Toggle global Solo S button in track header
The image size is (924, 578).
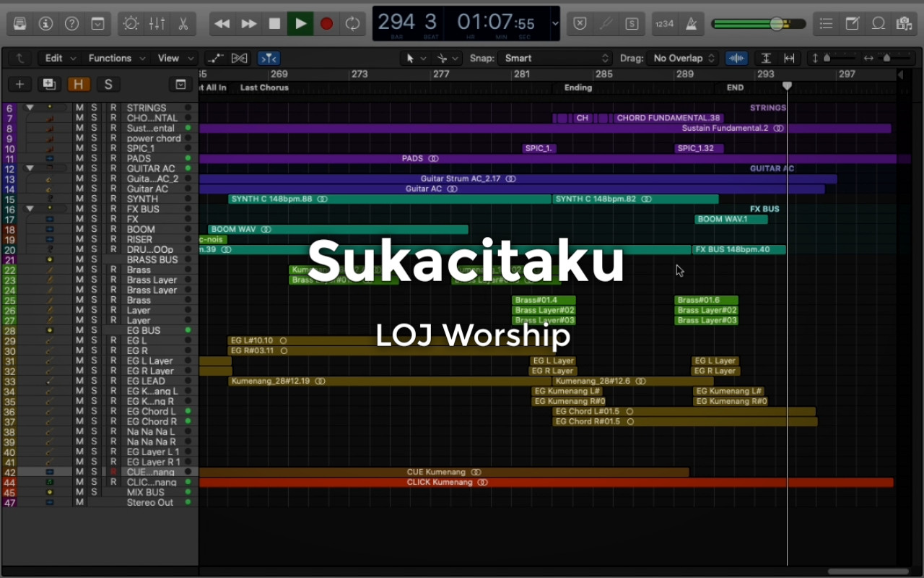[x=108, y=85]
